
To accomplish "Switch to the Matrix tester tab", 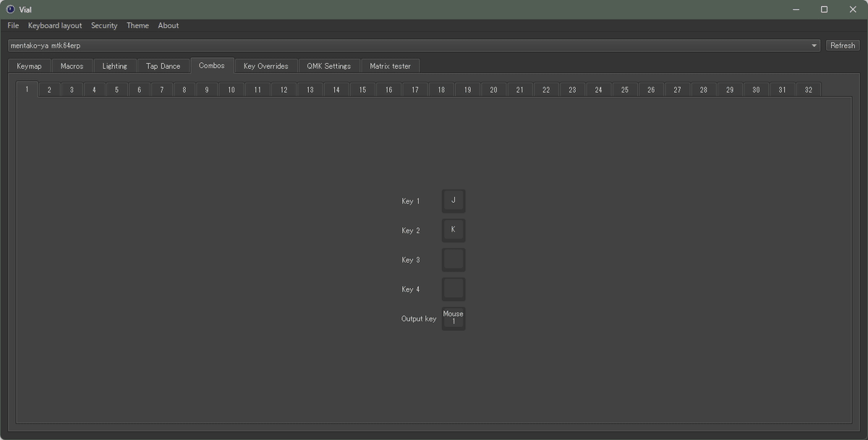I will 390,66.
